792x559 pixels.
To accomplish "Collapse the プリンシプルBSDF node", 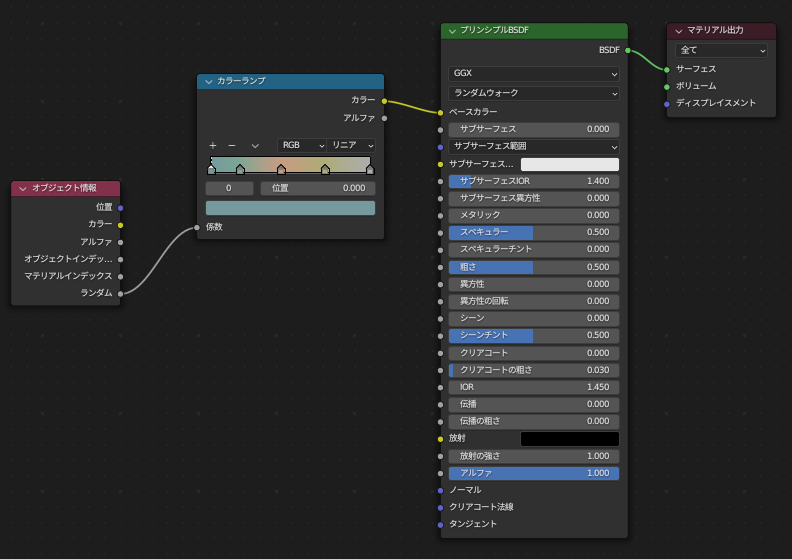I will tap(452, 31).
